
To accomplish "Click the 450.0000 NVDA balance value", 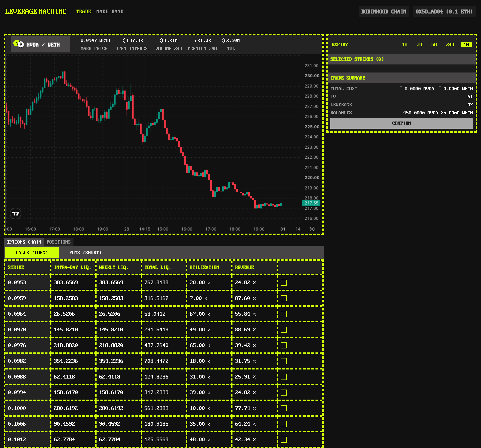I will 421,113.
